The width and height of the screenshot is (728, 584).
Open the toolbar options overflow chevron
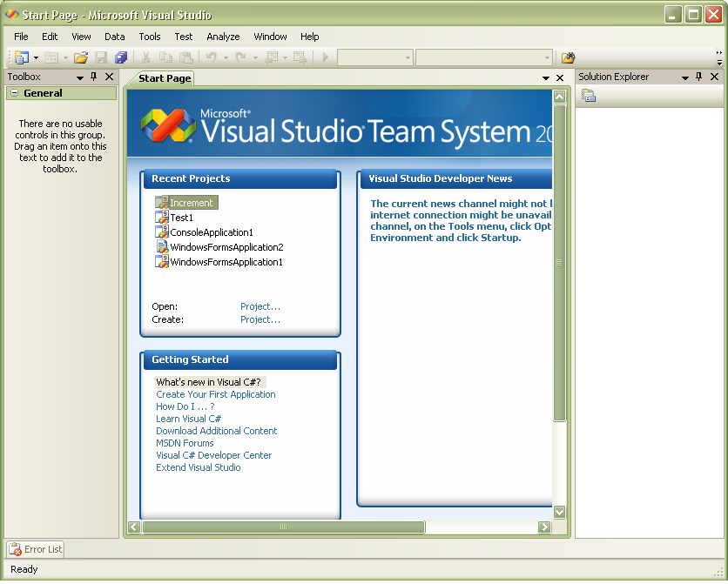pyautogui.click(x=719, y=57)
